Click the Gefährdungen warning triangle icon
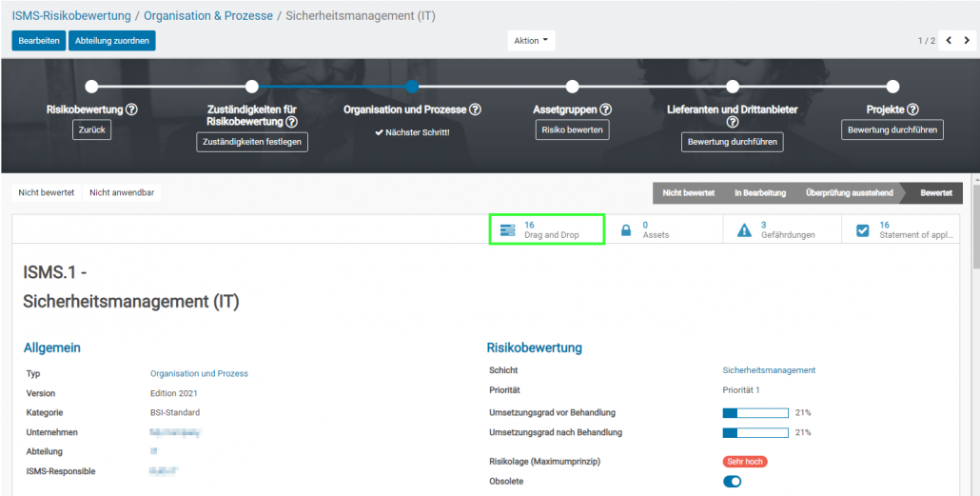The width and height of the screenshot is (980, 496). (x=744, y=230)
